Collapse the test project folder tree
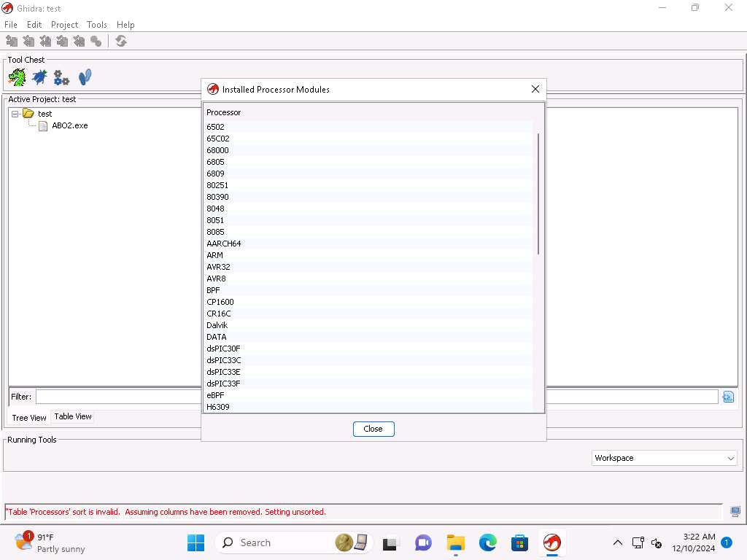Viewport: 747px width, 560px height. click(15, 114)
